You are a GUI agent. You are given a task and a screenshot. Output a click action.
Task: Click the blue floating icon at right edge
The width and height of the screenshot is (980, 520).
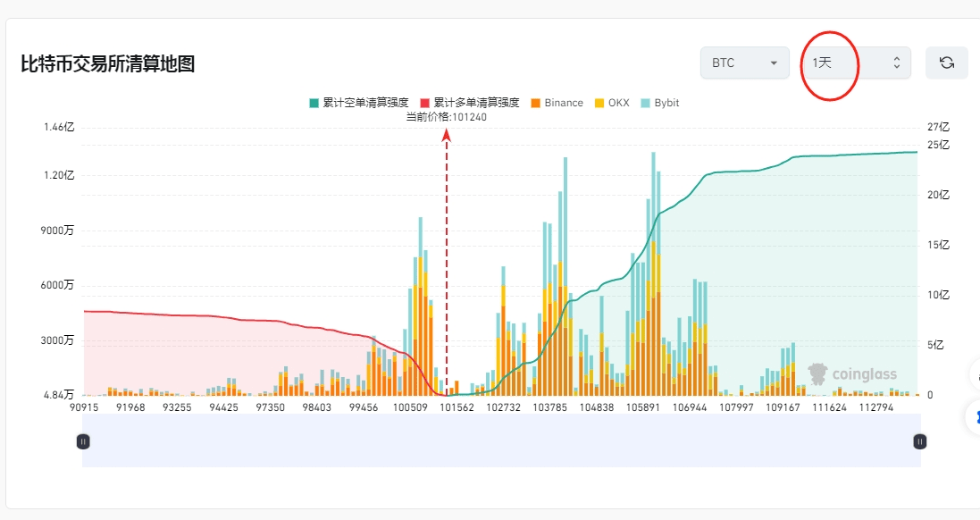[x=975, y=416]
